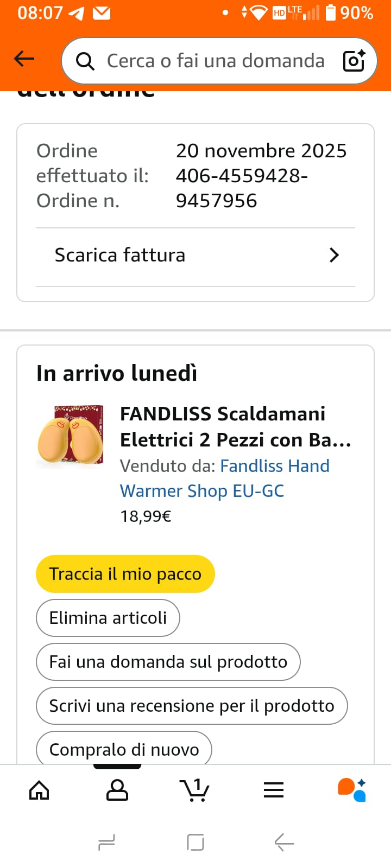This screenshot has width=391, height=868.
Task: Open the account profile tab
Action: [117, 790]
